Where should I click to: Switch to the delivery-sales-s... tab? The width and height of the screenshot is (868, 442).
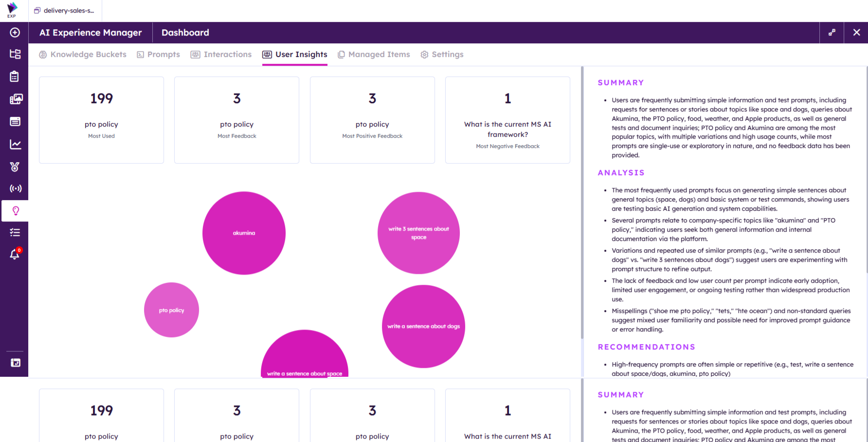(x=64, y=11)
